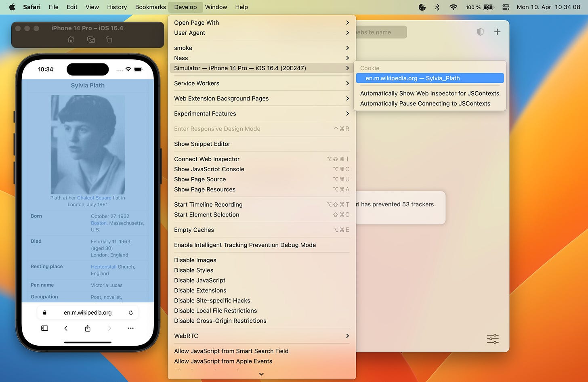Click the trackers prevented privacy report card
The image size is (588, 382).
tap(400, 208)
